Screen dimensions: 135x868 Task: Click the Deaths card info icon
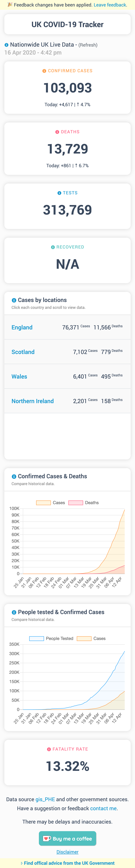pos(57,132)
